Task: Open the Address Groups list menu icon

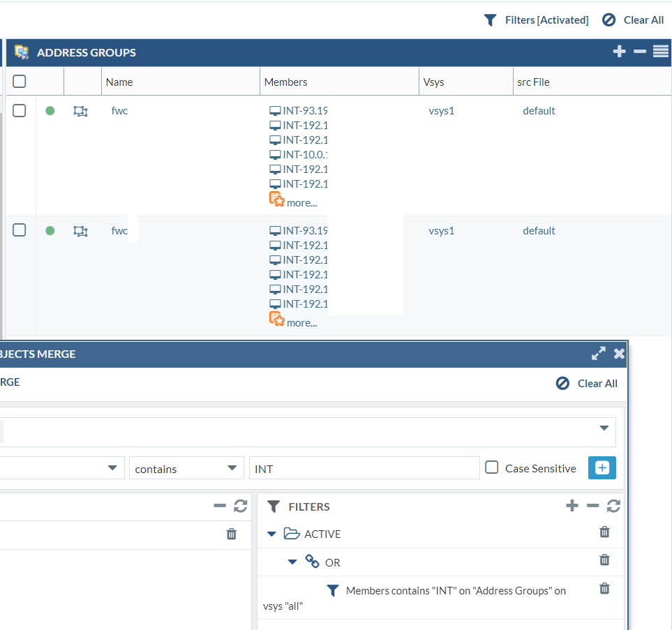Action: [x=660, y=52]
